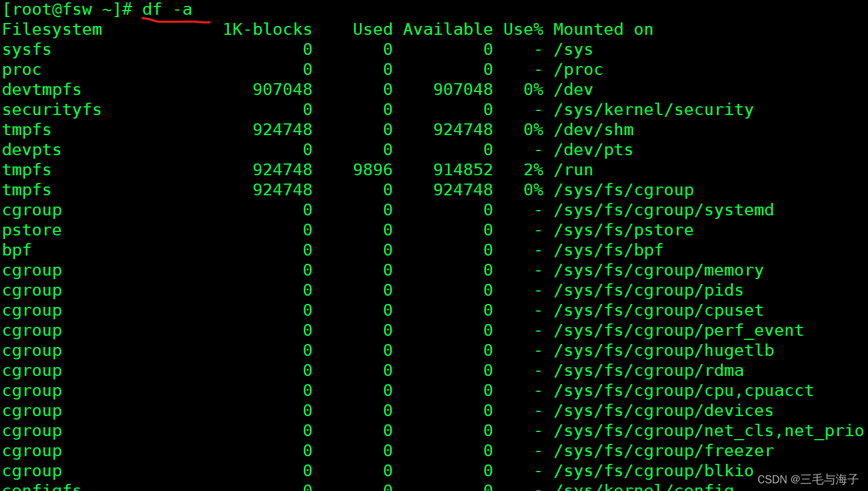Viewport: 868px width, 491px height.
Task: Click the '/sys/fs/cgroup/freezer' mount point
Action: 663,451
